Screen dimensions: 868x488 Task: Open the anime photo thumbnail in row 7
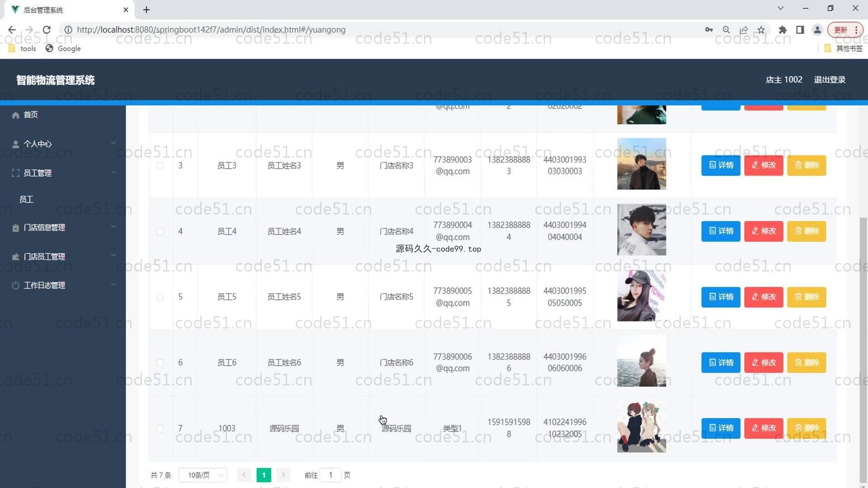[x=642, y=427]
